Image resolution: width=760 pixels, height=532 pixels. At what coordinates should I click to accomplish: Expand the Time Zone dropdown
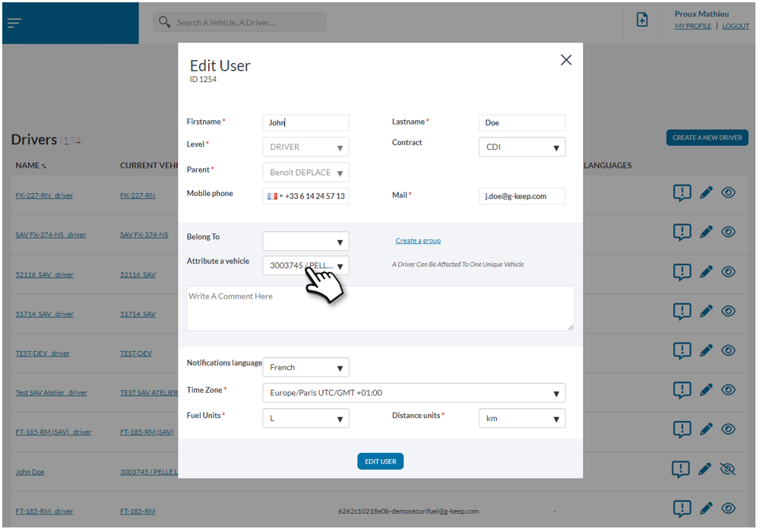[x=413, y=394]
